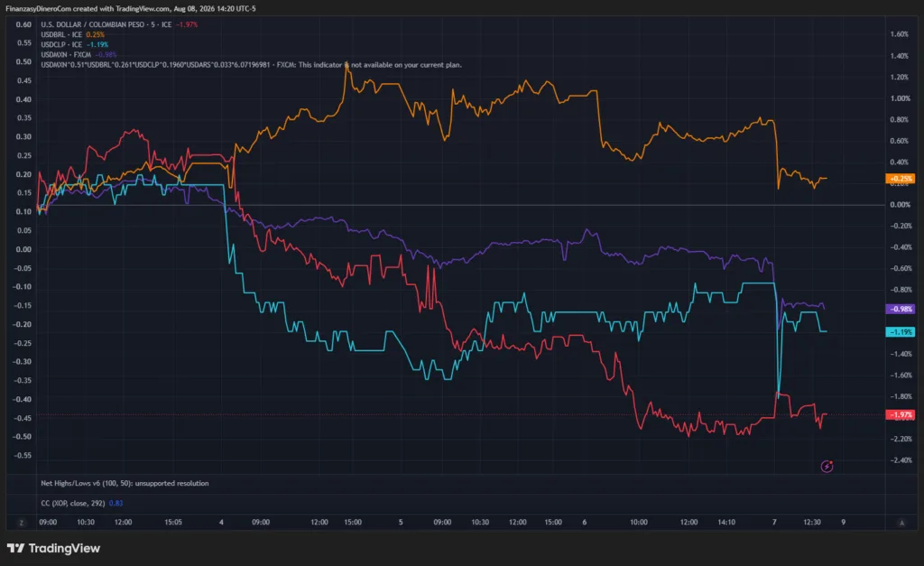Click the CC value 0.83

point(116,504)
